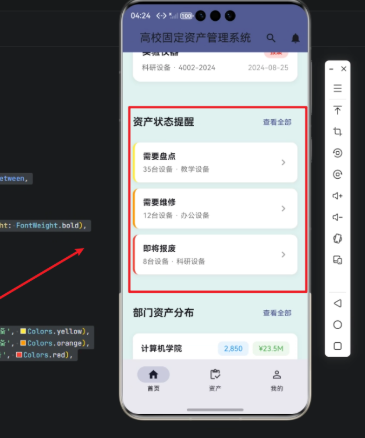Click the rotate-left icon in emulator toolbar

(x=337, y=153)
